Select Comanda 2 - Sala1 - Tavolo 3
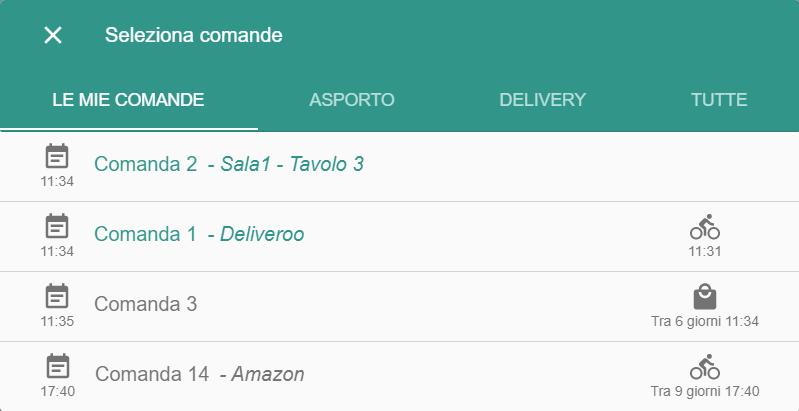The height and width of the screenshot is (411, 799). tap(400, 167)
